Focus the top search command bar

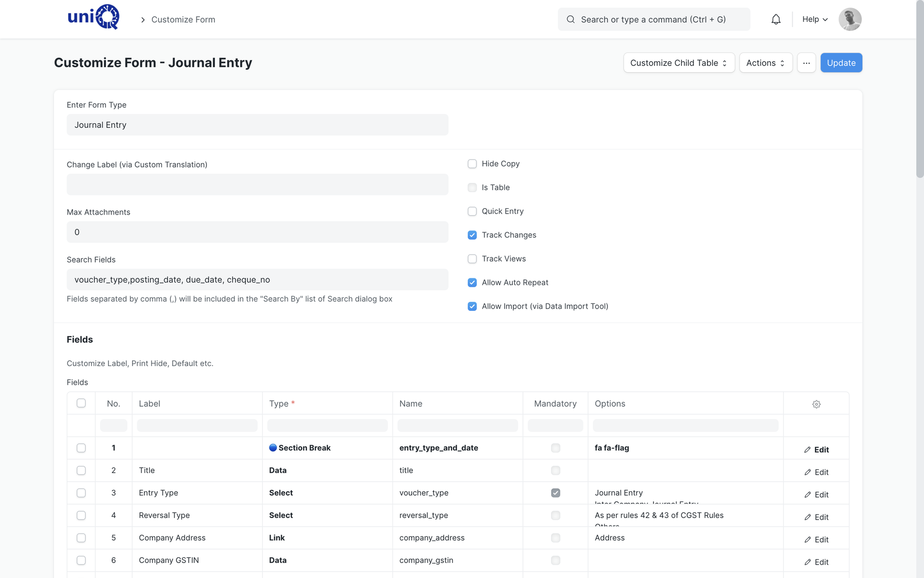coord(654,19)
